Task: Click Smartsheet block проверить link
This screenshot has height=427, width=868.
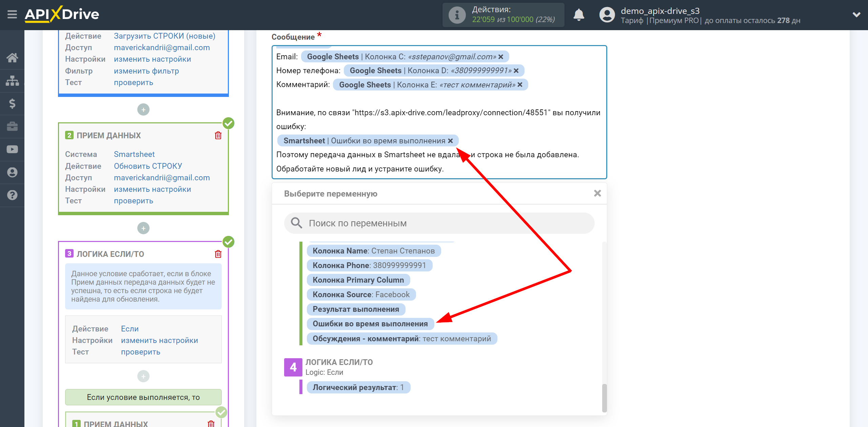Action: click(133, 201)
